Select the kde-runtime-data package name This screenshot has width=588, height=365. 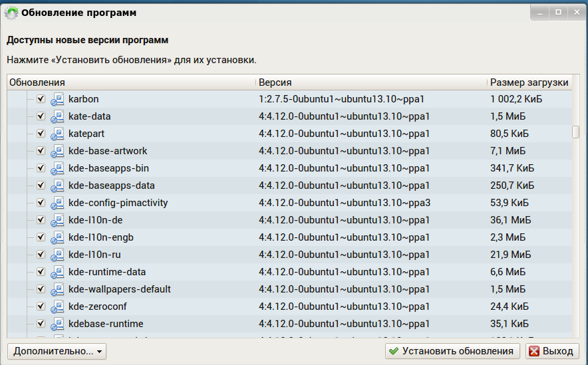point(107,272)
